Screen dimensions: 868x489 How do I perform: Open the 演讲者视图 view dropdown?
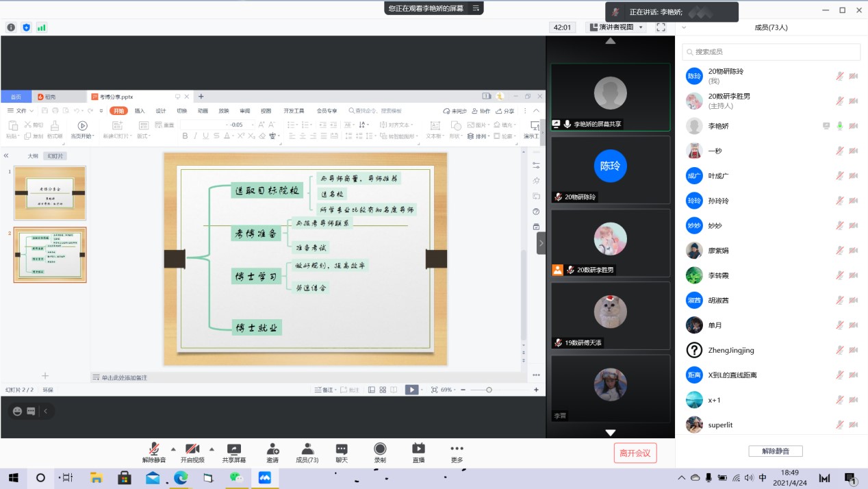click(616, 27)
